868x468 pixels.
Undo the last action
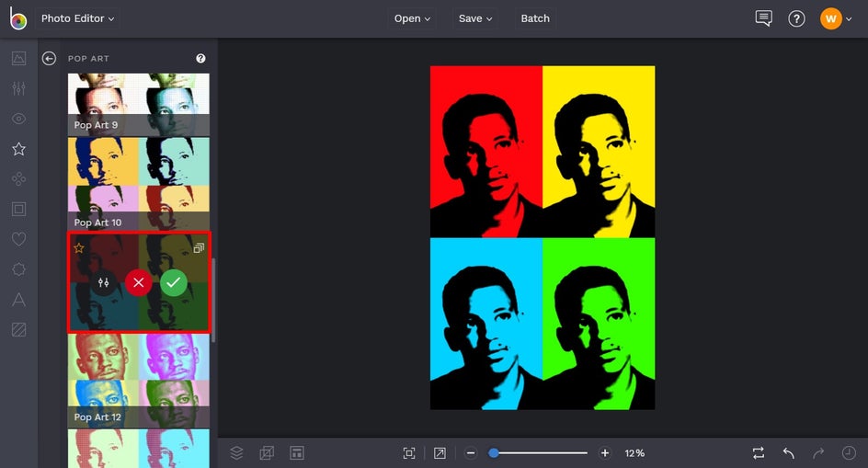click(x=789, y=453)
